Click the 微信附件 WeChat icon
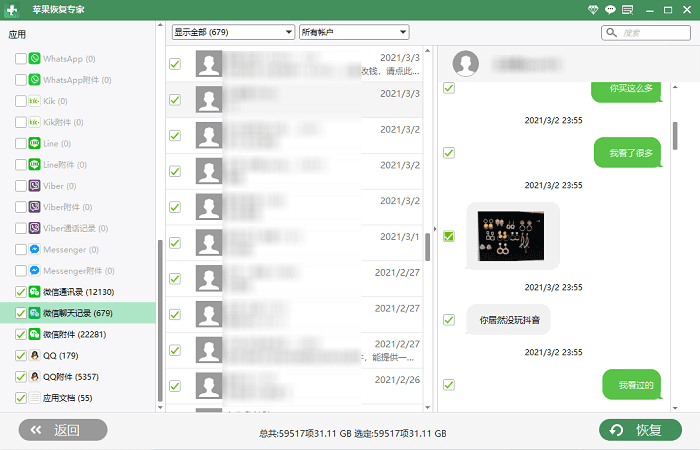The image size is (700, 450). point(34,334)
